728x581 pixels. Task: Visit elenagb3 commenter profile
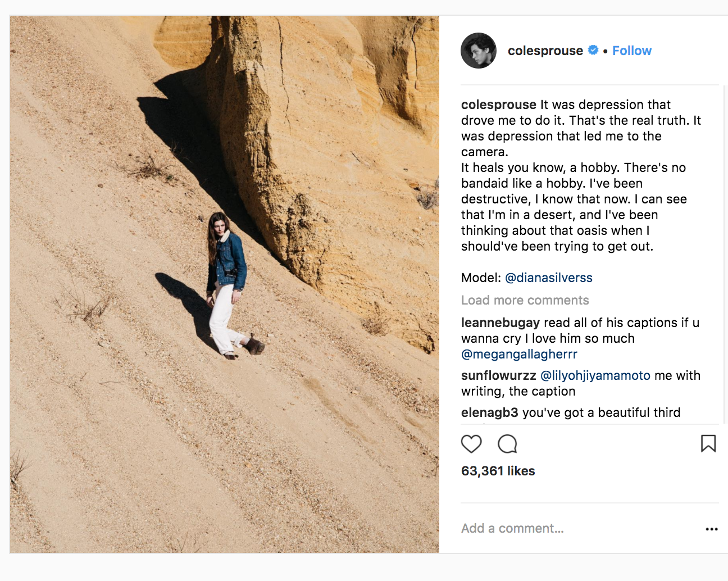click(490, 412)
